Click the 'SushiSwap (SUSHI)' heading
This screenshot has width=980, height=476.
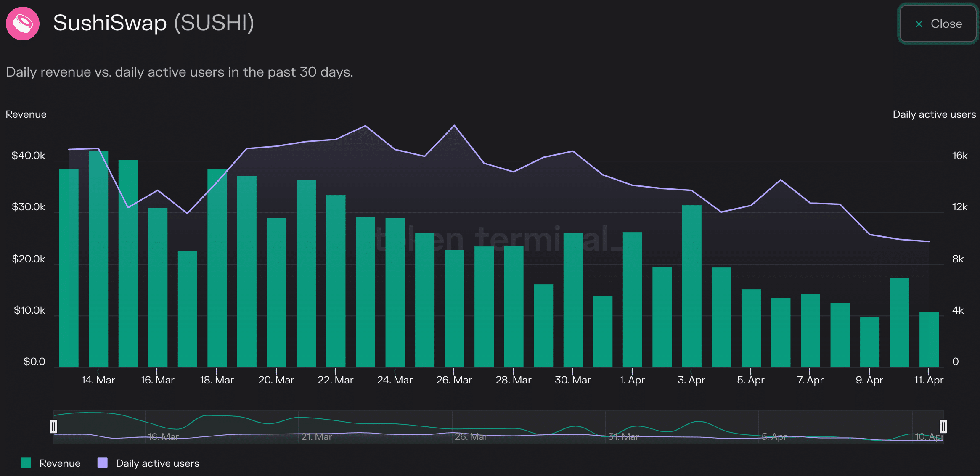click(x=154, y=23)
